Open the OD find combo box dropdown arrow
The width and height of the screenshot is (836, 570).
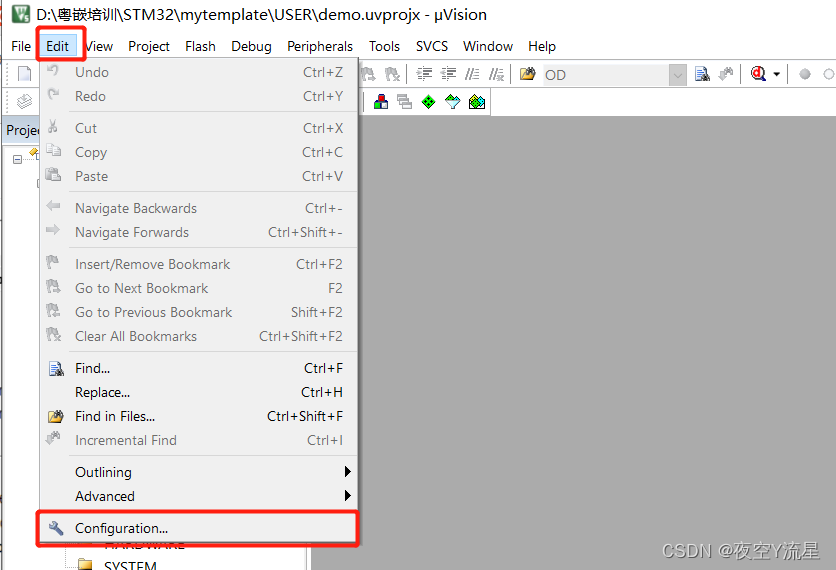click(x=678, y=75)
